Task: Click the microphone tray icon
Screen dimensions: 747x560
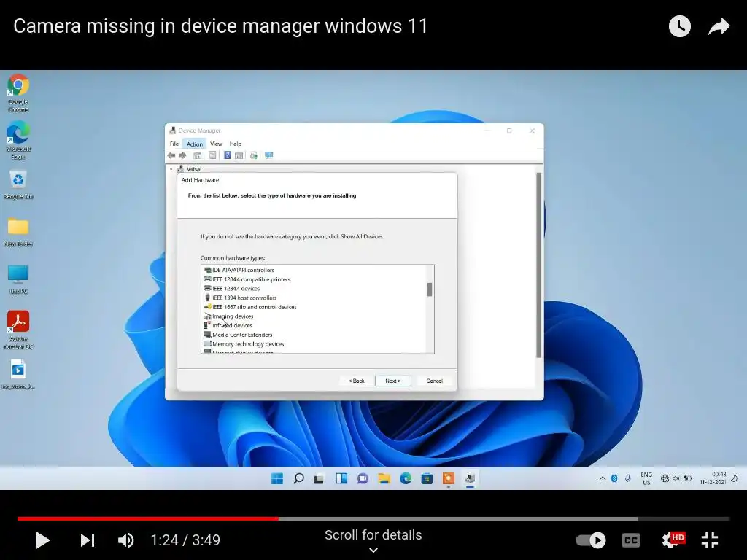Action: (628, 478)
